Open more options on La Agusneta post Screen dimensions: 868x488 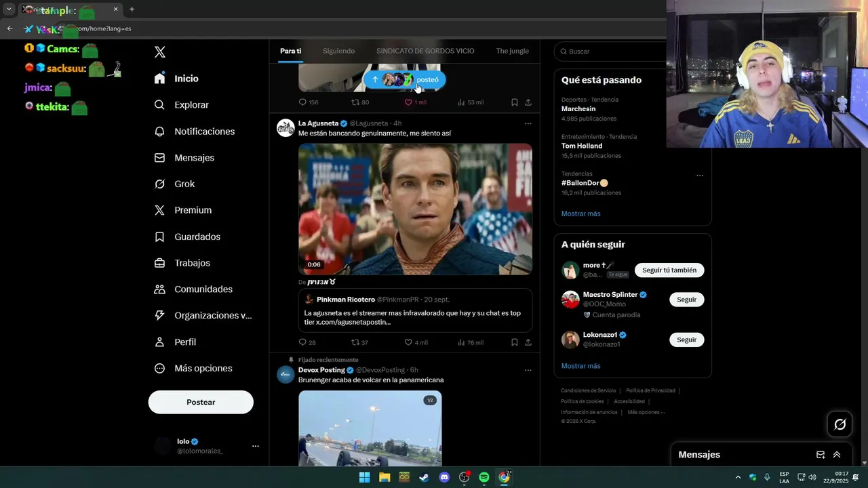528,123
